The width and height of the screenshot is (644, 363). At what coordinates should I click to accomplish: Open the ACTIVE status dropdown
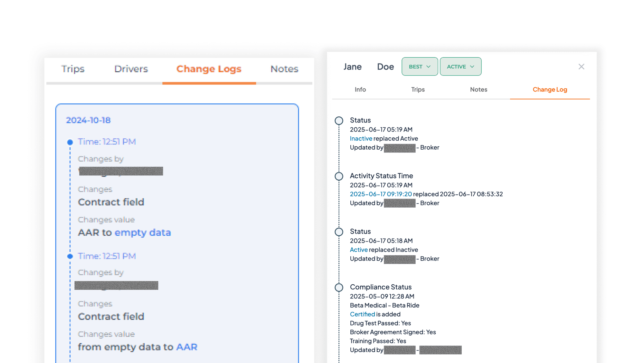point(460,67)
